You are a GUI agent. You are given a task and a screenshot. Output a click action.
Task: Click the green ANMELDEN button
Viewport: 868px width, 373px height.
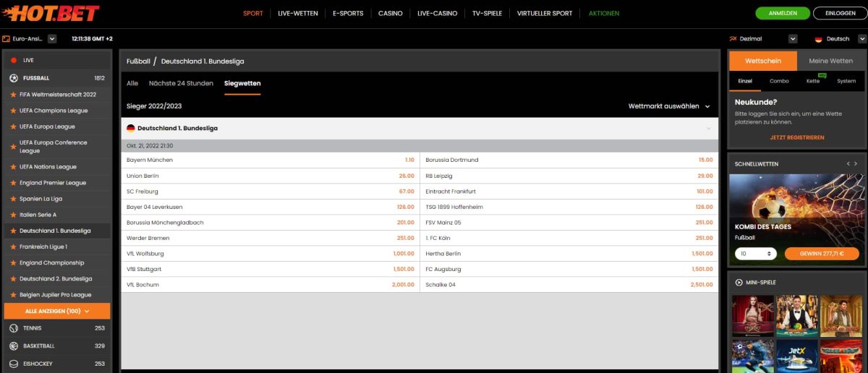tap(783, 13)
